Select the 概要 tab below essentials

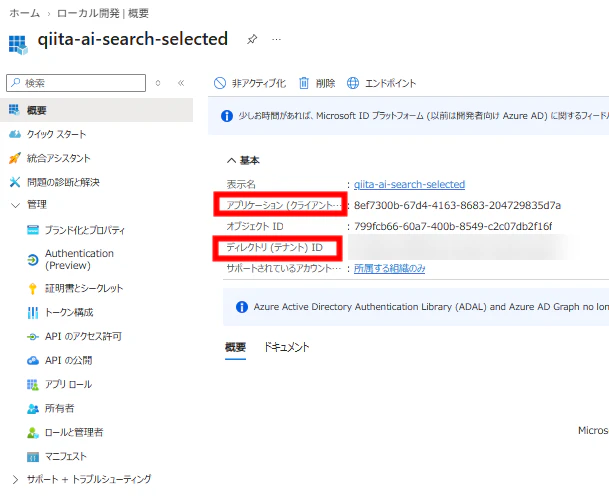(235, 347)
